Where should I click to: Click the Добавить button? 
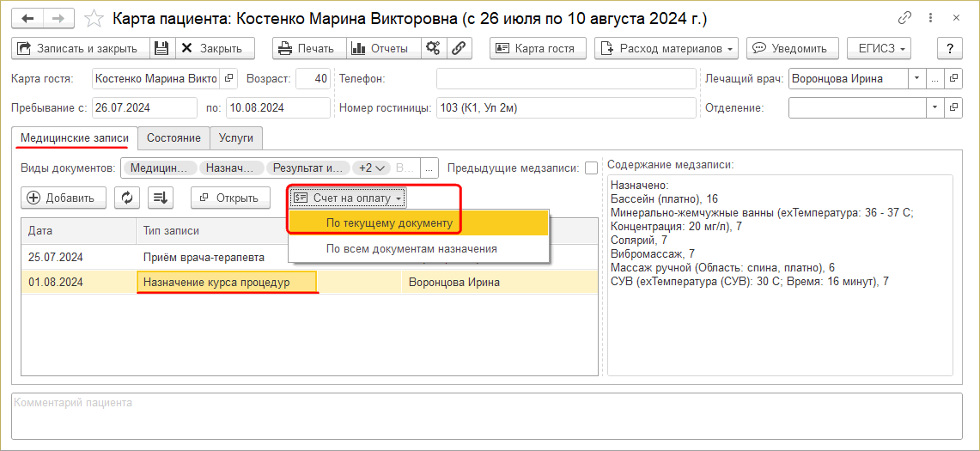tap(63, 198)
